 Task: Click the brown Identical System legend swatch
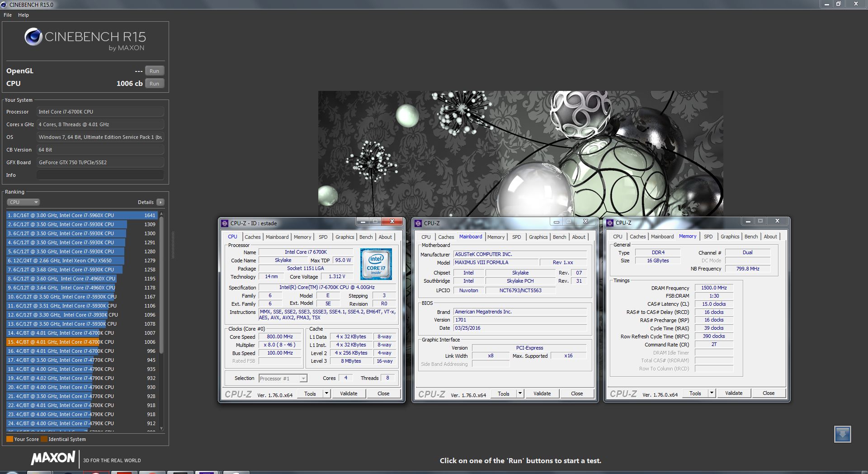(44, 439)
